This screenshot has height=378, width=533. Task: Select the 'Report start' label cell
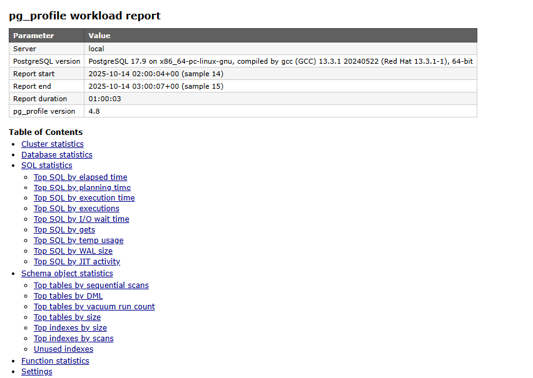(47, 74)
